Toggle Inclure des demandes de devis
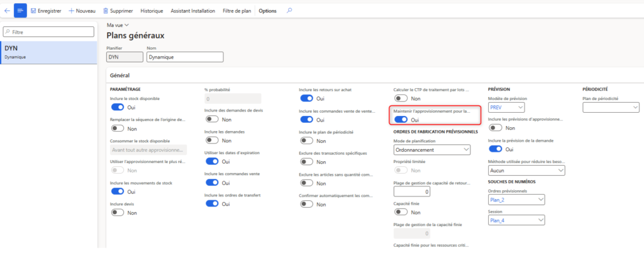This screenshot has height=255, width=644. (x=212, y=119)
